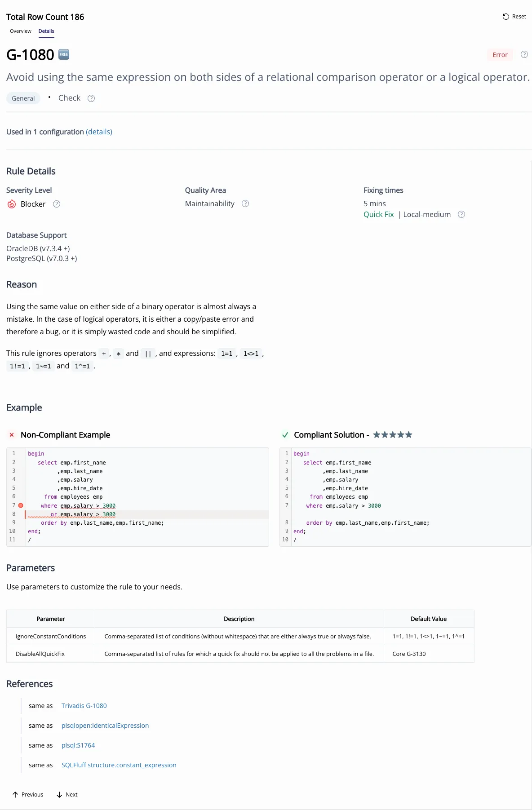
Task: Click the red Blocker flame icon
Action: tap(12, 204)
